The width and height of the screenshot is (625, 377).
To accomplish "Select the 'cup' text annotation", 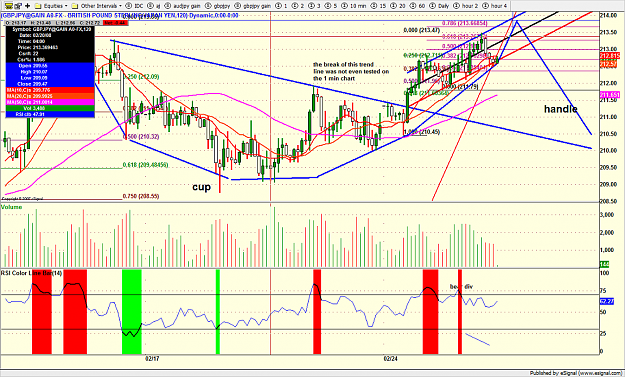I will click(x=202, y=187).
